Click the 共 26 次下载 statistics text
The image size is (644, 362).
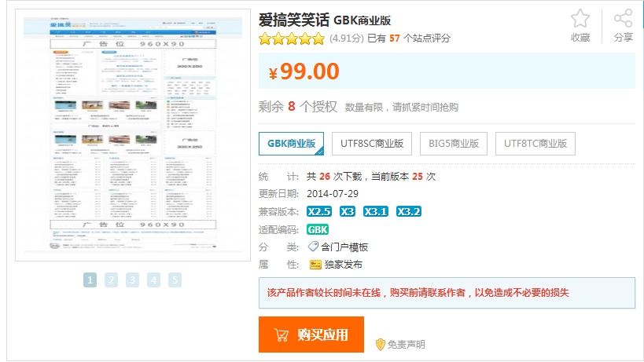[334, 176]
